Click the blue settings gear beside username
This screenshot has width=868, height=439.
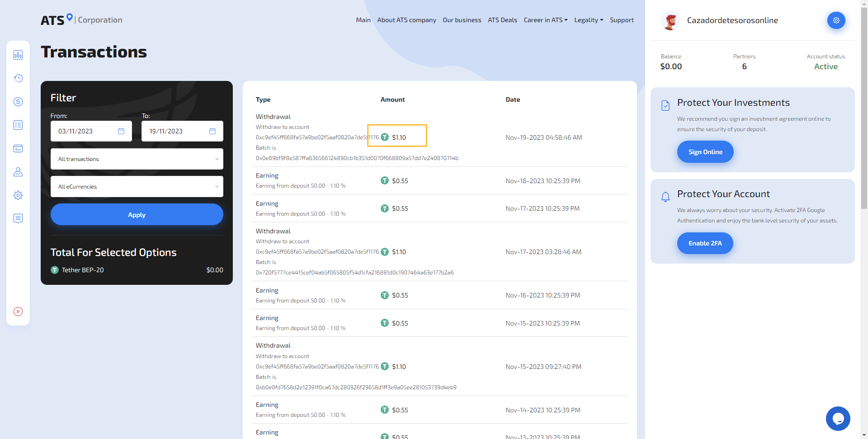coord(836,20)
